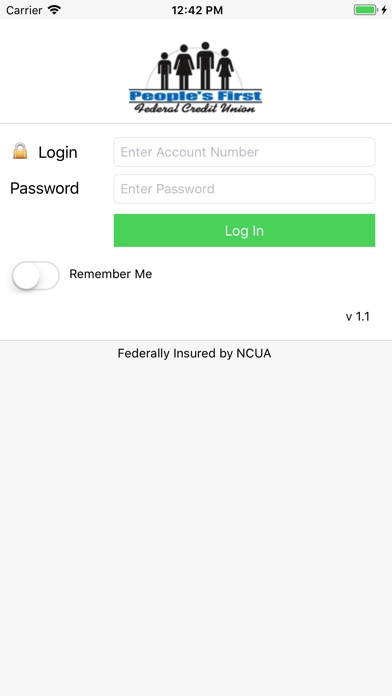Tap the Federal Credit Union script text
392x696 pixels.
click(195, 108)
